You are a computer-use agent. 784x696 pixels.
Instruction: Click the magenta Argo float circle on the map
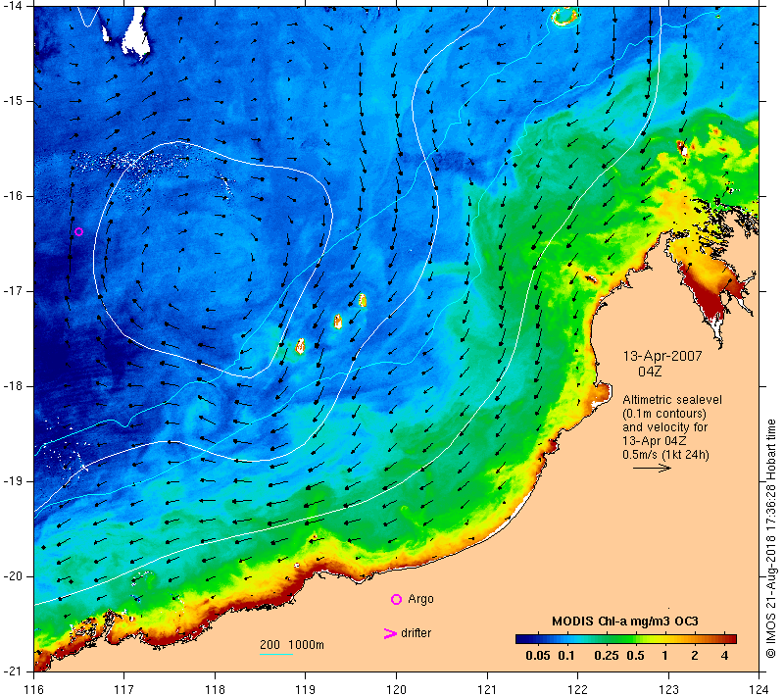(78, 231)
